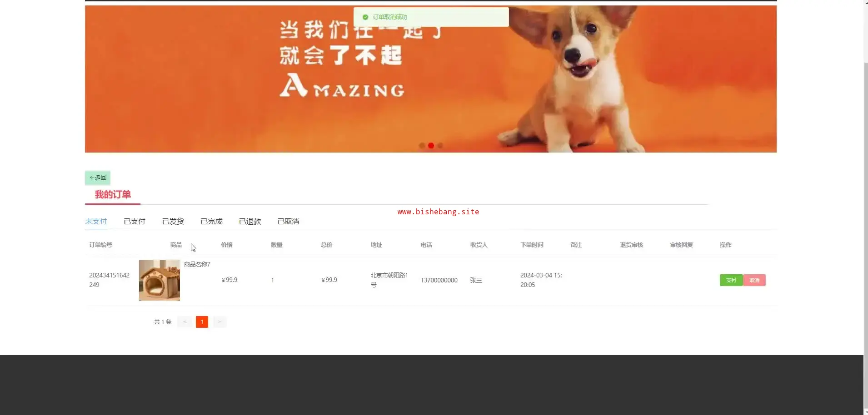The image size is (868, 415).
Task: Select the third carousel indicator dot
Action: tap(440, 146)
